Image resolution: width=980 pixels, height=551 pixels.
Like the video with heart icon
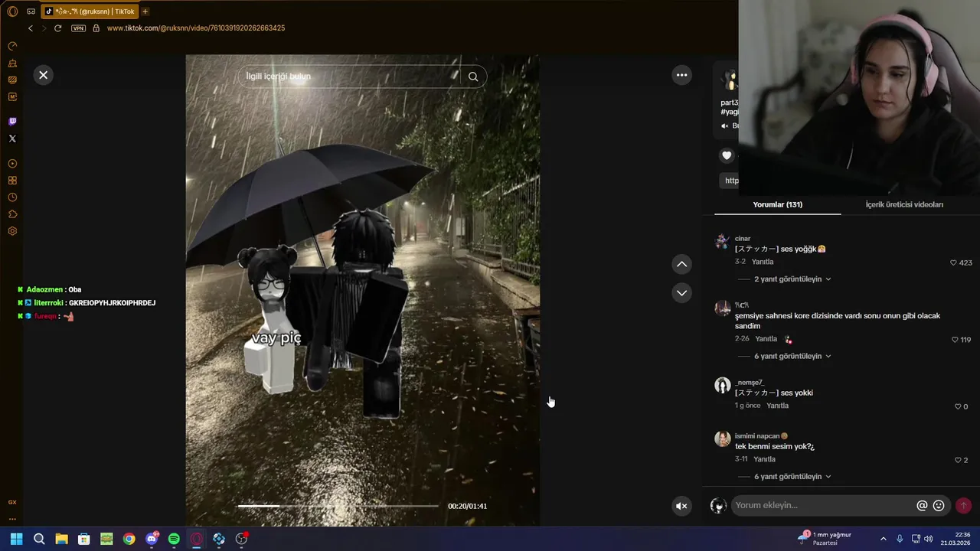(727, 155)
